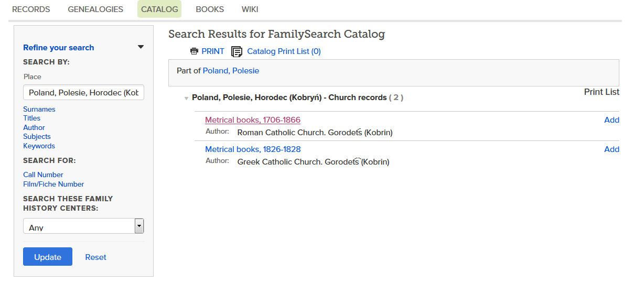Screen dimensions: 644x283
Task: Add the Greek Catholic Church record to list
Action: tap(611, 149)
